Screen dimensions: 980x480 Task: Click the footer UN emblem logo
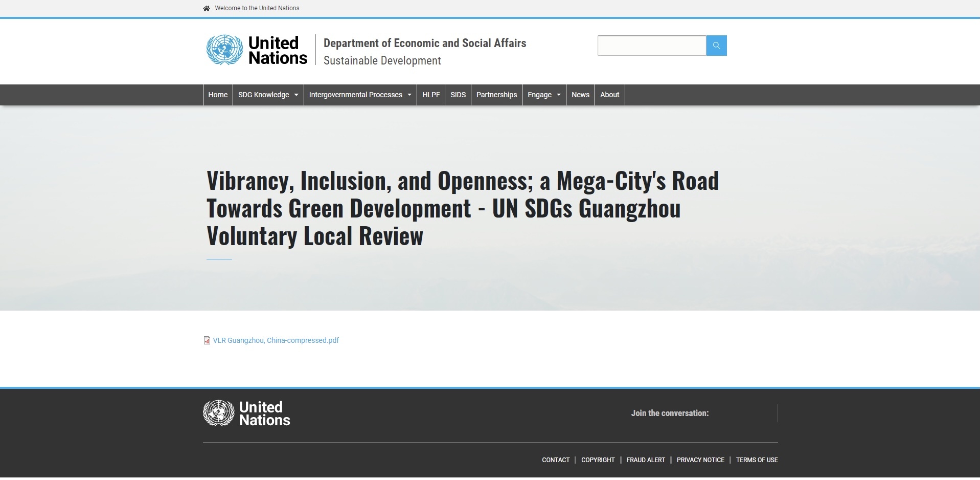coord(219,413)
